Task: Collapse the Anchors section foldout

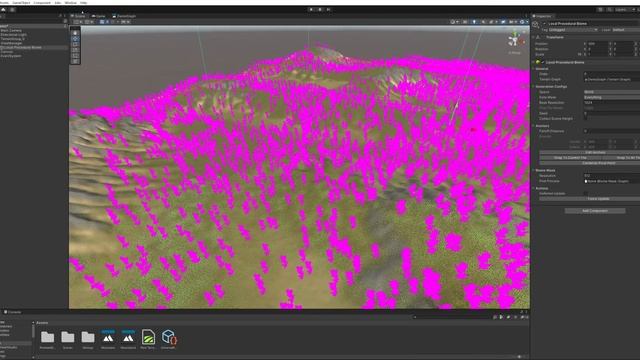Action: coord(533,126)
